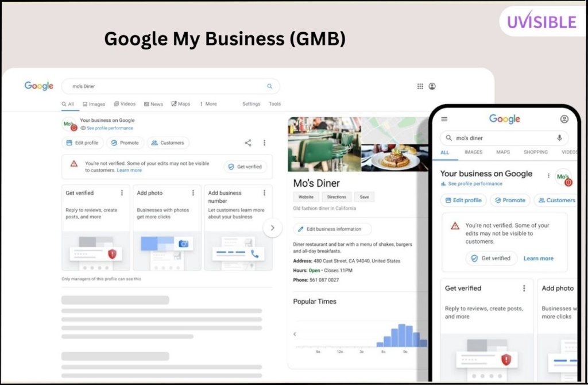Viewport: 588px width, 385px height.
Task: Open desktop 'See profile performance' link
Action: click(x=107, y=128)
